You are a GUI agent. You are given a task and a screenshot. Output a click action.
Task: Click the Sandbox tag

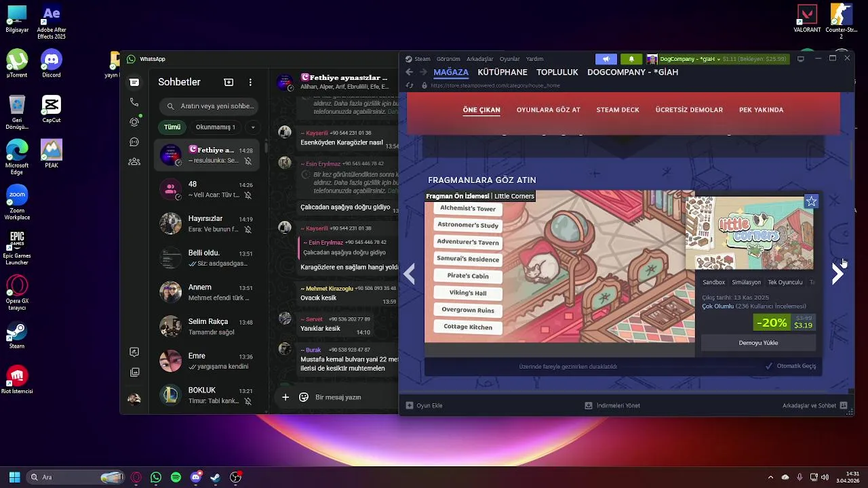713,282
